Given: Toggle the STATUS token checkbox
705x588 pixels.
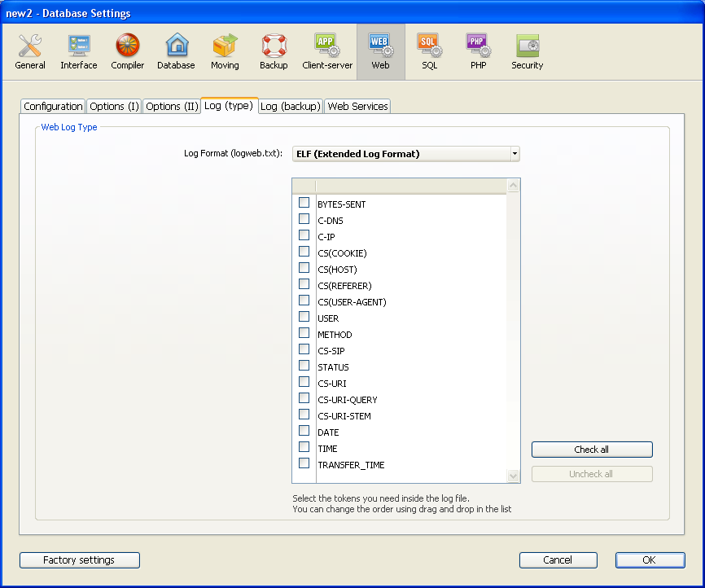Looking at the screenshot, I should point(304,366).
